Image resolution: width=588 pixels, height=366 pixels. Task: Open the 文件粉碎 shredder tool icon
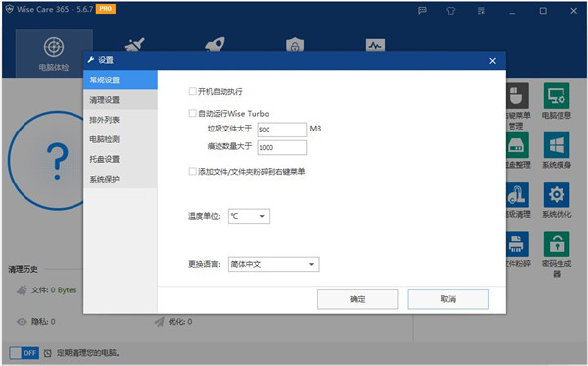click(x=517, y=244)
